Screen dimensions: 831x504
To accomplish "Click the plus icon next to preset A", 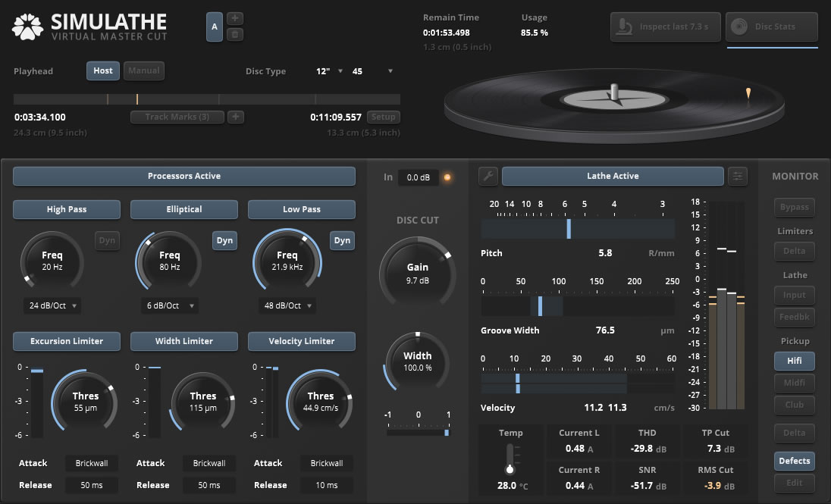I will tap(236, 18).
